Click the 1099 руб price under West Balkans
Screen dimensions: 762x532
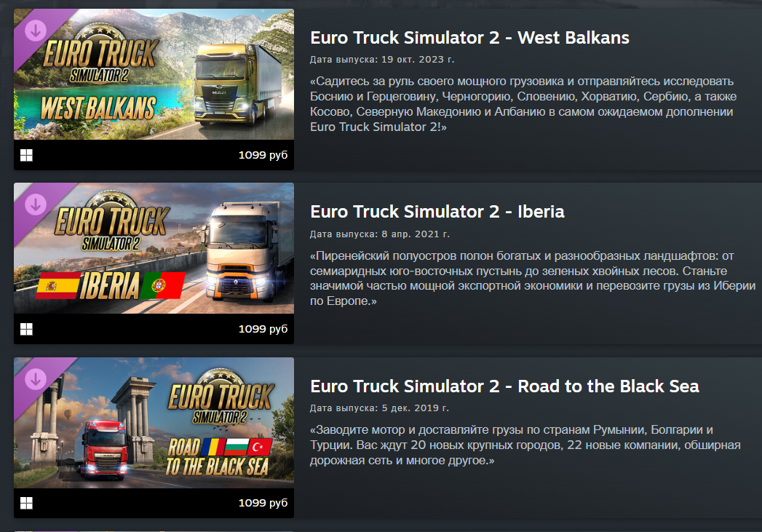click(x=263, y=155)
